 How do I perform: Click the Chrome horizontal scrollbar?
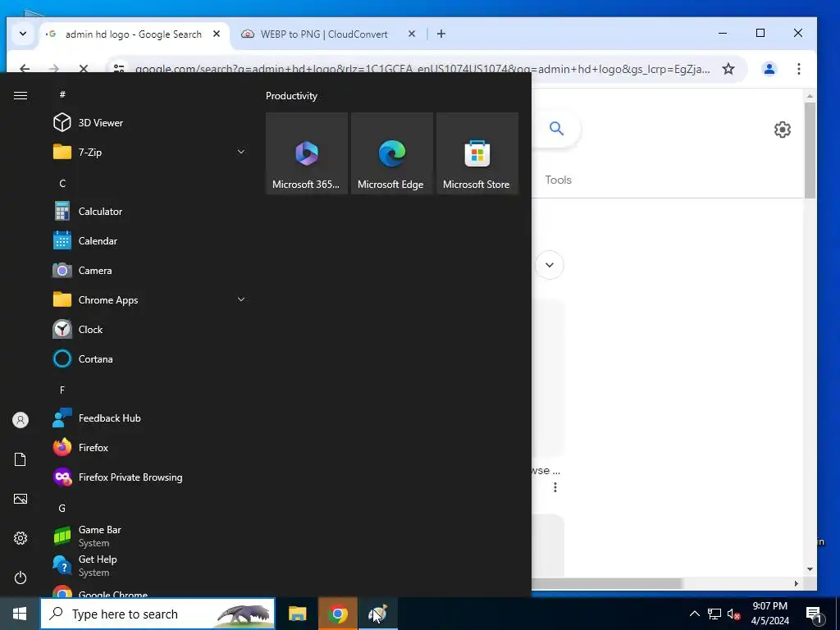pos(607,583)
